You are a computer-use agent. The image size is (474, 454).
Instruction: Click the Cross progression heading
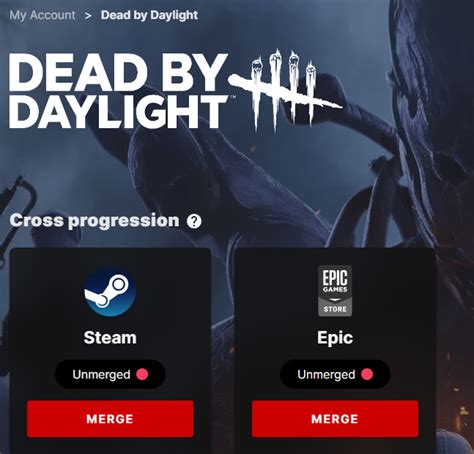tap(94, 221)
